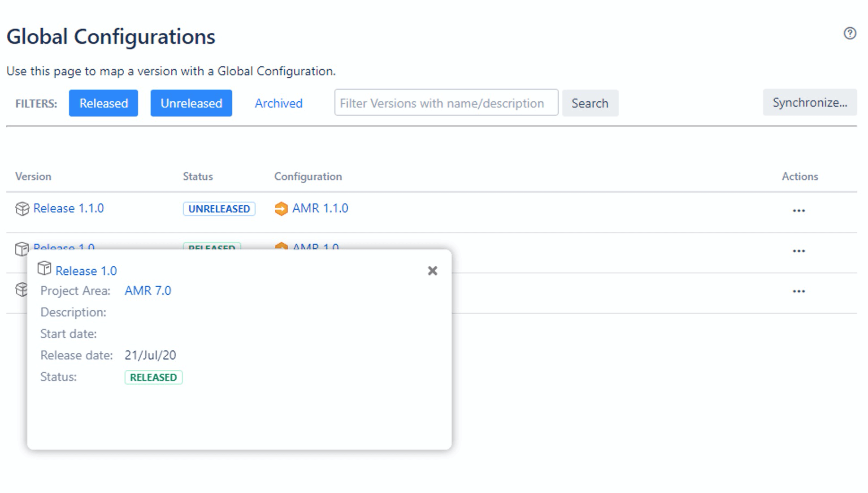868x493 pixels.
Task: Click the Actions column header
Action: [800, 177]
